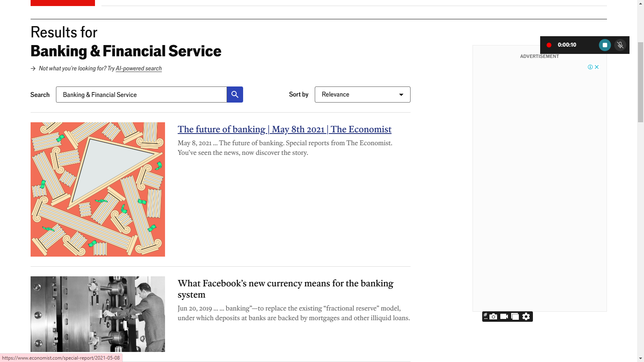Stop the screen recording

point(605,45)
